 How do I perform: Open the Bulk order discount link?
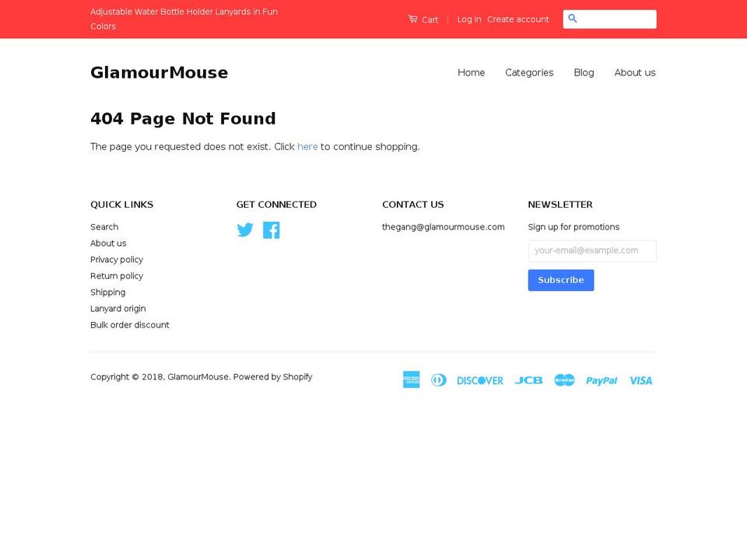pyautogui.click(x=130, y=325)
